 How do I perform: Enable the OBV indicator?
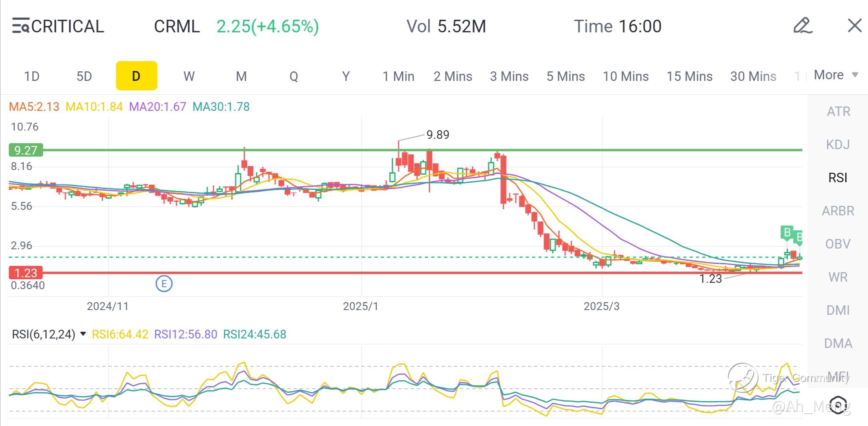(838, 244)
